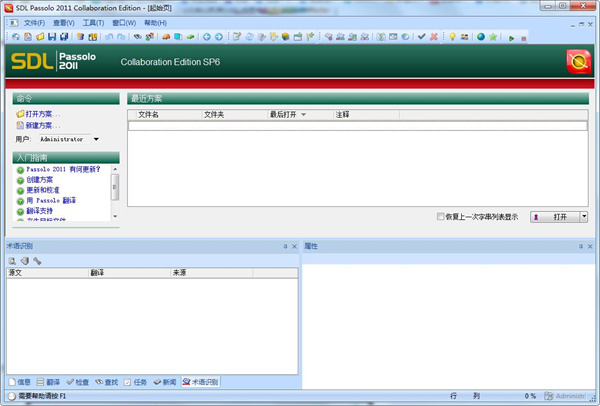Click the undo arrow toolbar icon
The image size is (600, 406).
pos(109,37)
